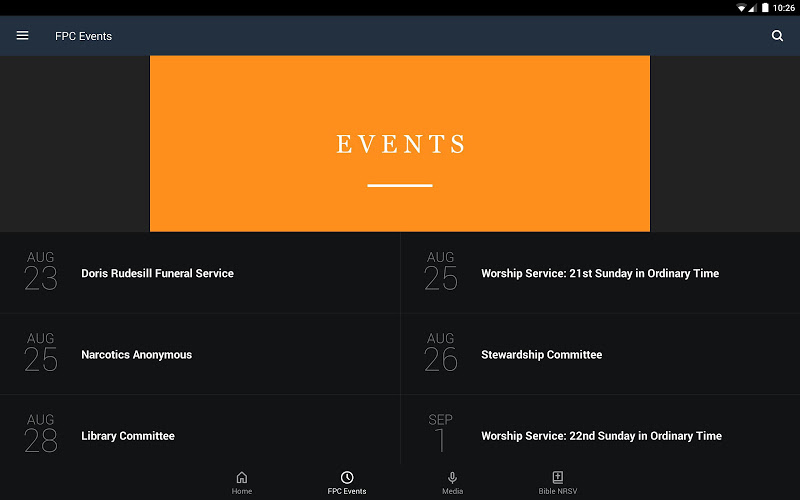Viewport: 800px width, 500px height.
Task: Select the AUG 28 date label
Action: (41, 434)
